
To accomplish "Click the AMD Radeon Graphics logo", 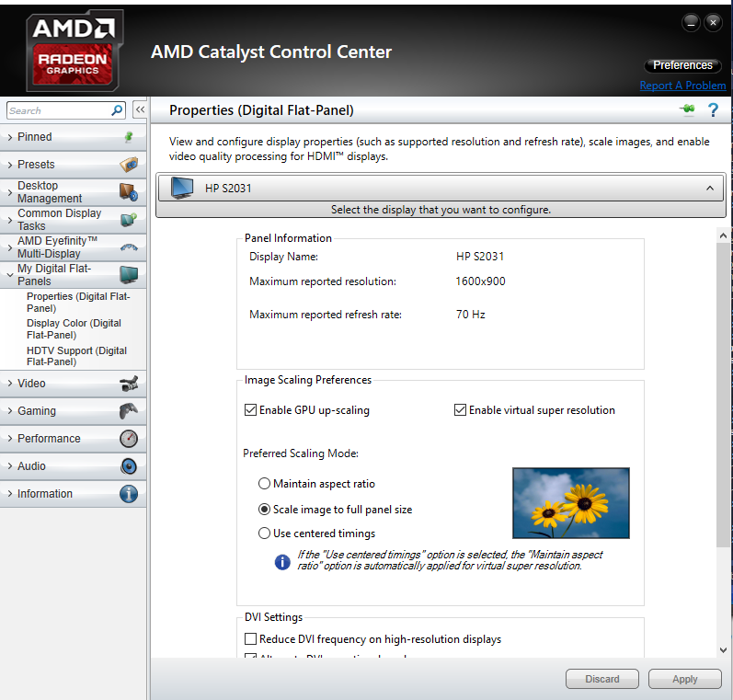I will point(74,51).
